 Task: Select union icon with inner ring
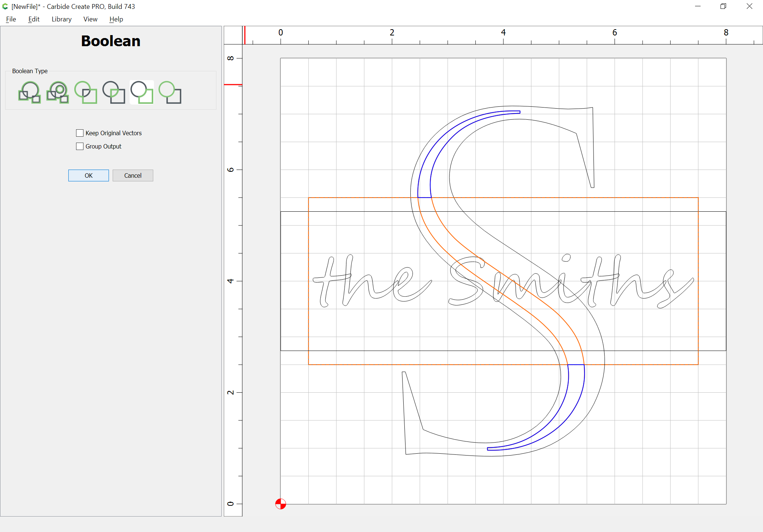point(58,92)
